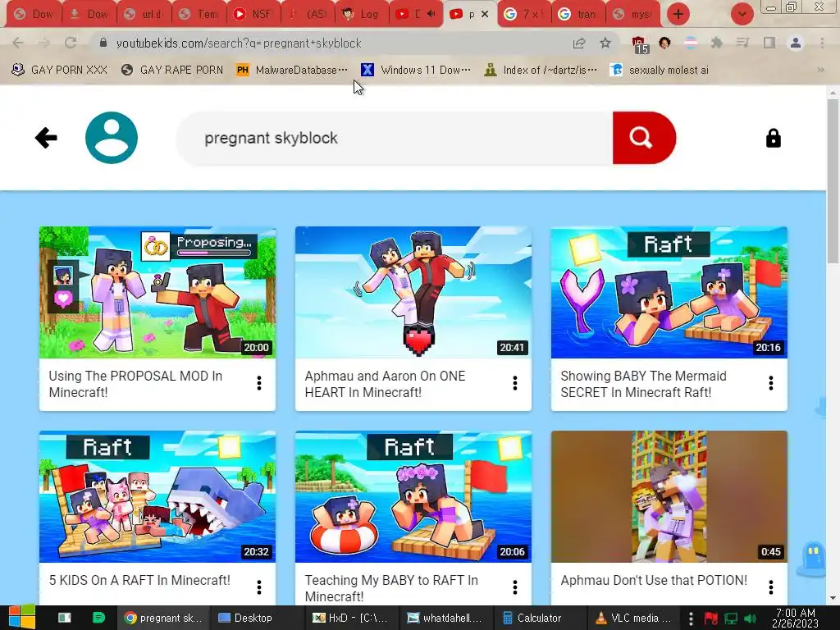Image resolution: width=840 pixels, height=630 pixels.
Task: Open the parental lock icon
Action: point(773,138)
